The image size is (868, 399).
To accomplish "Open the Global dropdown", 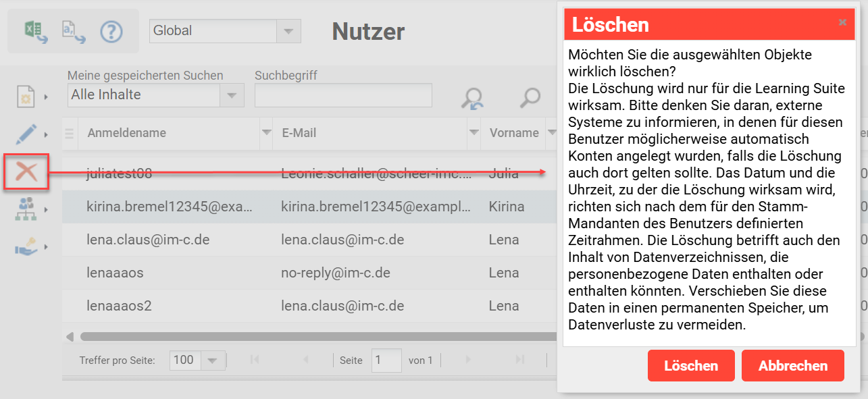I will pyautogui.click(x=288, y=30).
